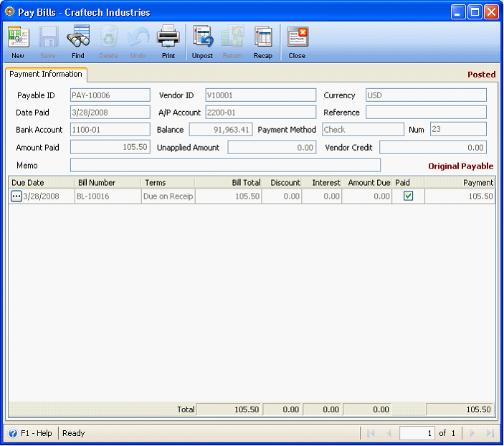This screenshot has width=504, height=446.
Task: Click the disabled Save floppy icon
Action: click(x=48, y=37)
